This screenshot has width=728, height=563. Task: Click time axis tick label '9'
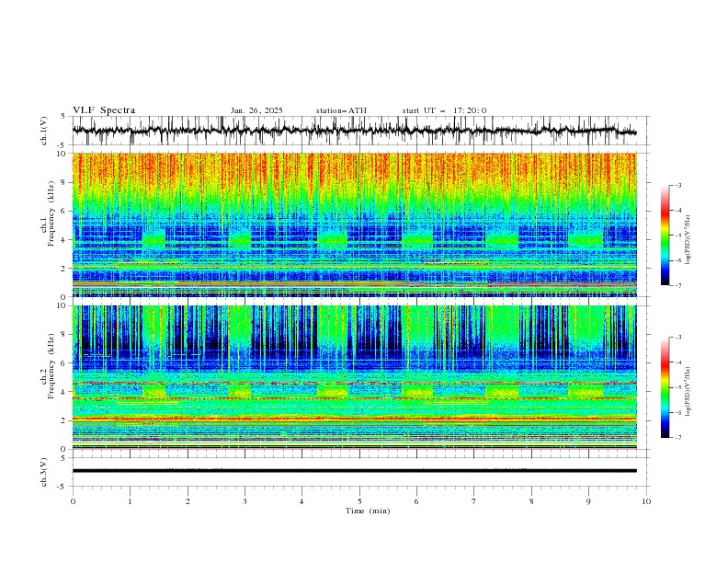tap(588, 501)
